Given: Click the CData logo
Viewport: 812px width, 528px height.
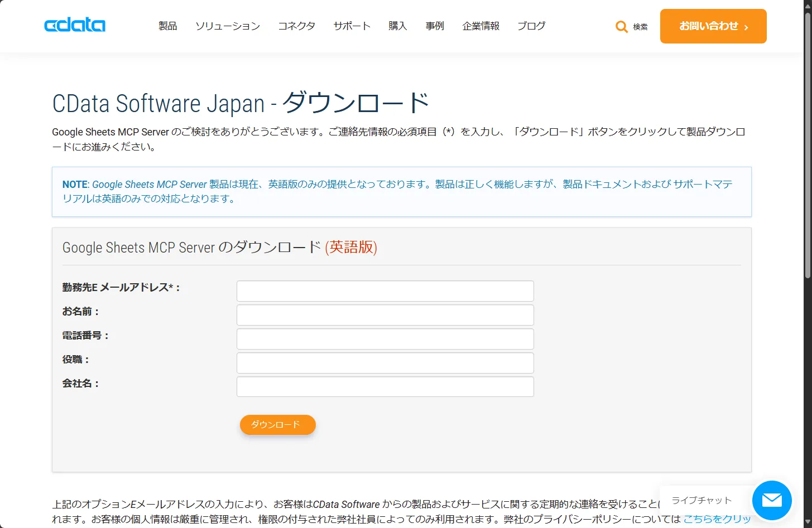Looking at the screenshot, I should click(x=75, y=25).
